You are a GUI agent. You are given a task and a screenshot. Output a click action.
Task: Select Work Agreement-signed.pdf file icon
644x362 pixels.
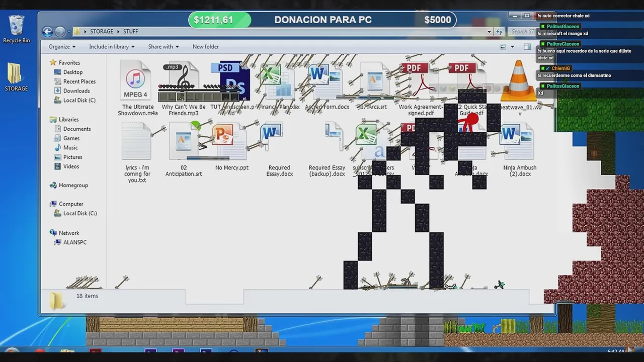(x=420, y=81)
